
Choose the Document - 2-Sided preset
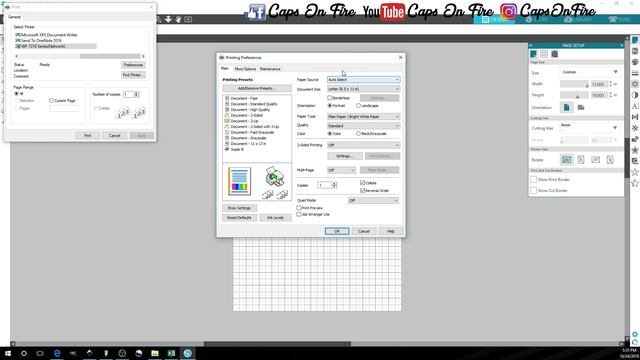[x=247, y=116]
